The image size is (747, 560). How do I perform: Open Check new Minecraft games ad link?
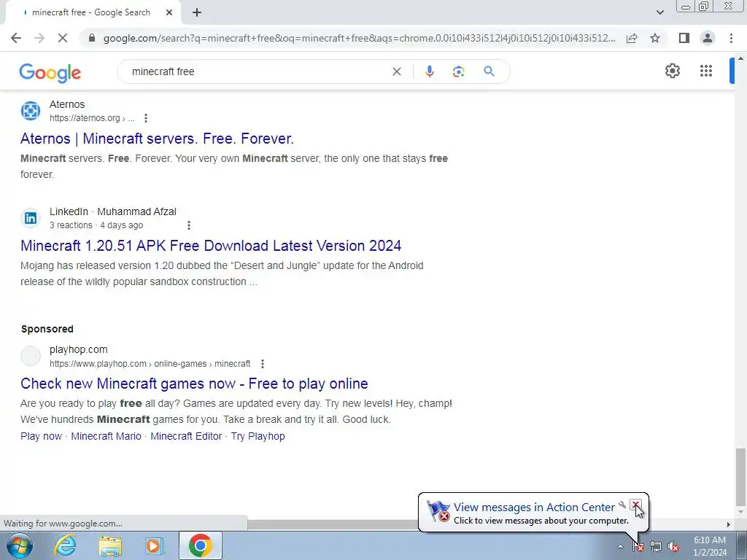click(194, 384)
